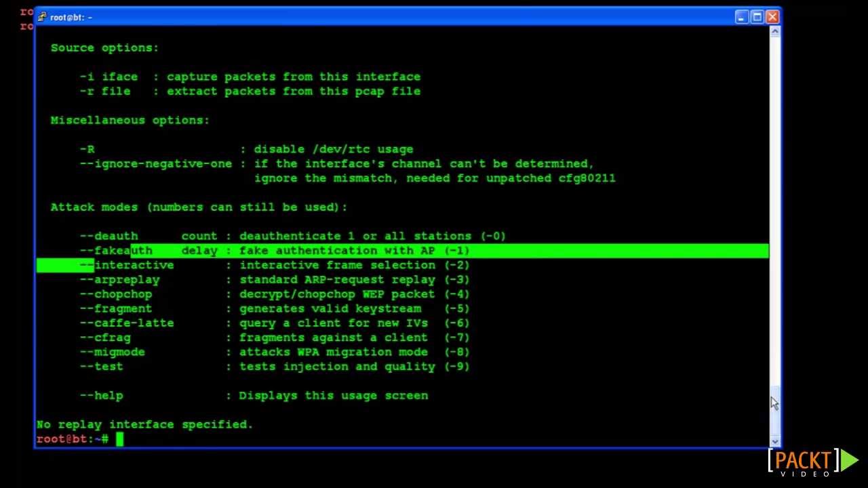Click 'fake authentication with AP' description
The height and width of the screenshot is (488, 868).
337,251
